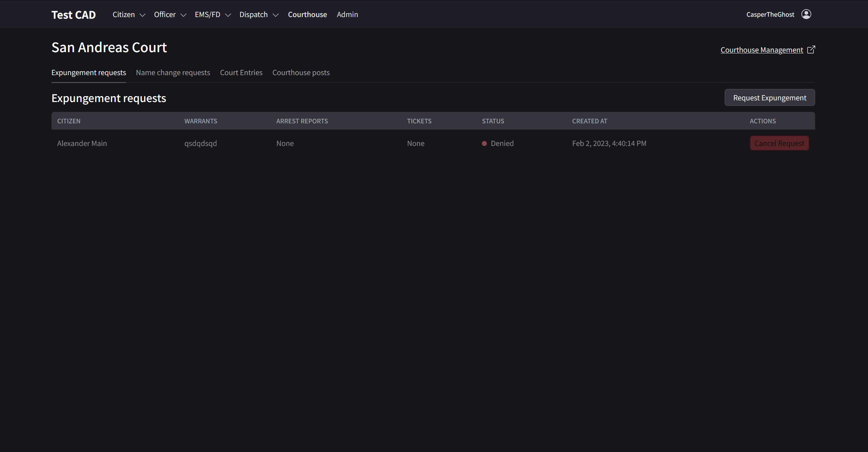
Task: Select the Expungement requests tab
Action: coord(89,72)
